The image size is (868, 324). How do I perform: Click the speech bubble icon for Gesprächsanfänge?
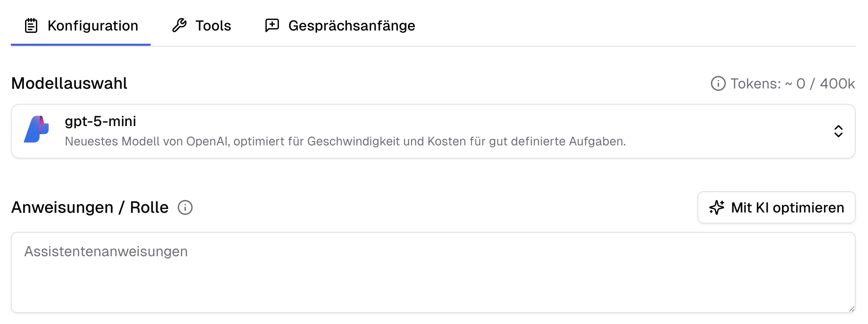[x=272, y=25]
